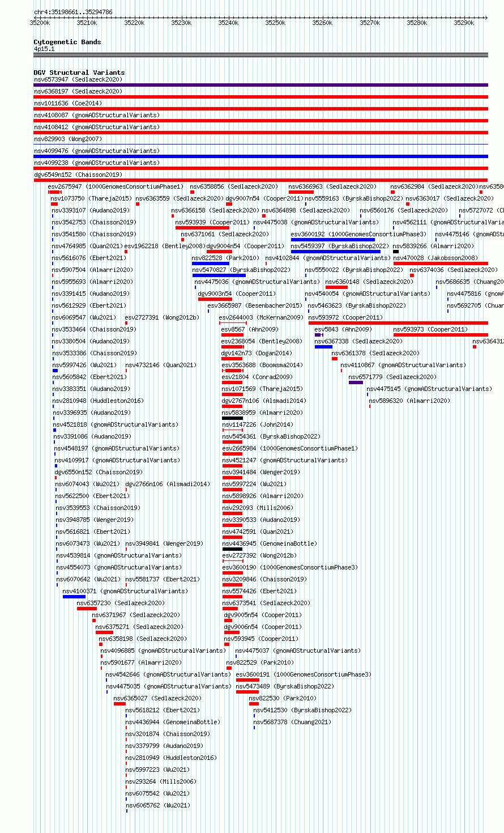Select nsv4108087 (gnomADStructuralVariants) entry
This screenshot has width=504, height=833.
point(97,115)
